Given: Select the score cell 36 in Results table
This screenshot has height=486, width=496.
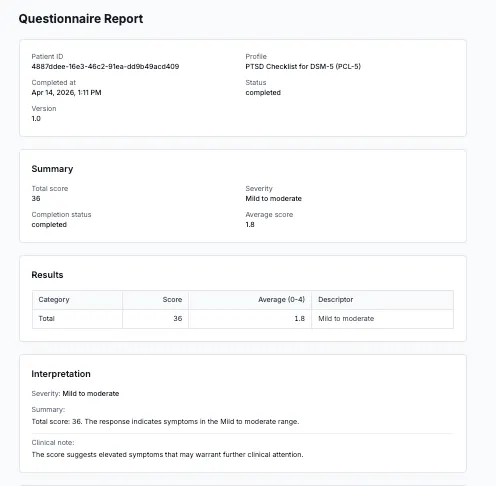Looking at the screenshot, I should tap(155, 319).
